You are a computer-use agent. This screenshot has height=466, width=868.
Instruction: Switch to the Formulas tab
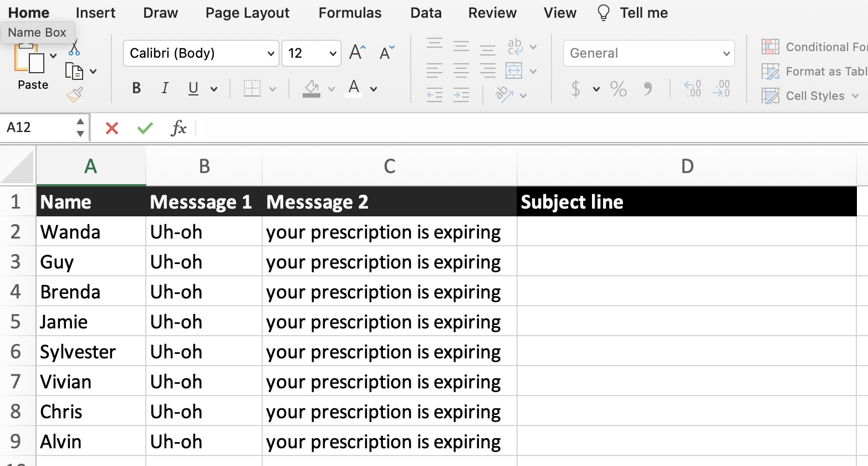click(350, 13)
